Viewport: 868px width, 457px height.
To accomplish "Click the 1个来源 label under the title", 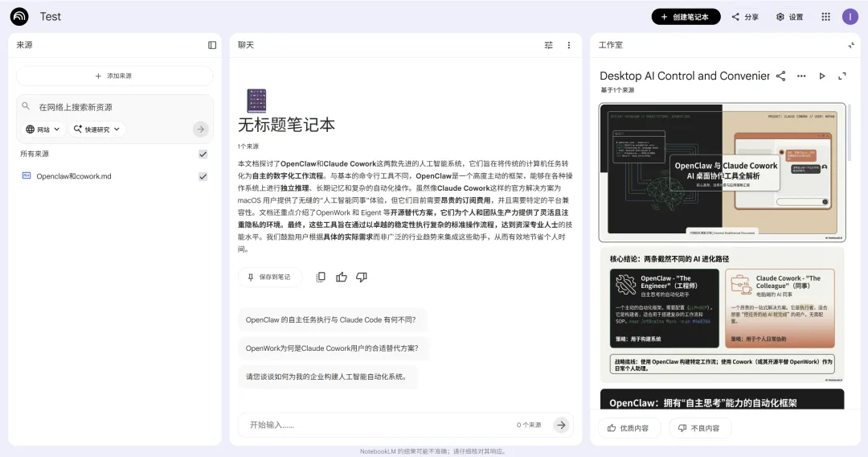I will click(248, 146).
